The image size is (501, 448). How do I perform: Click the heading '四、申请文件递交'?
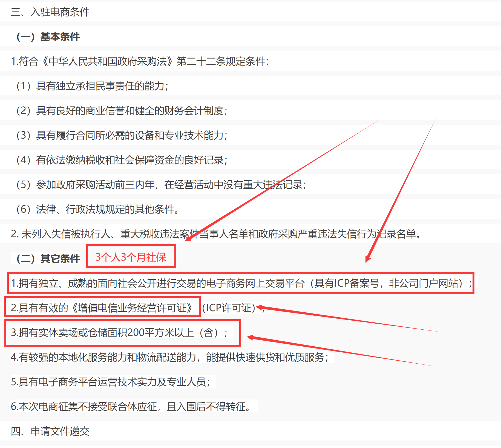[x=50, y=431]
